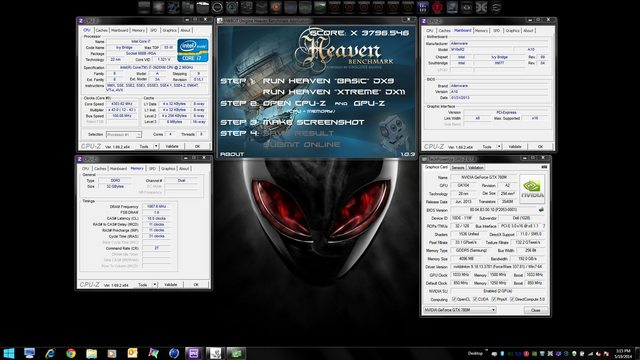Open Internet Explorer from the taskbar

pos(50,353)
